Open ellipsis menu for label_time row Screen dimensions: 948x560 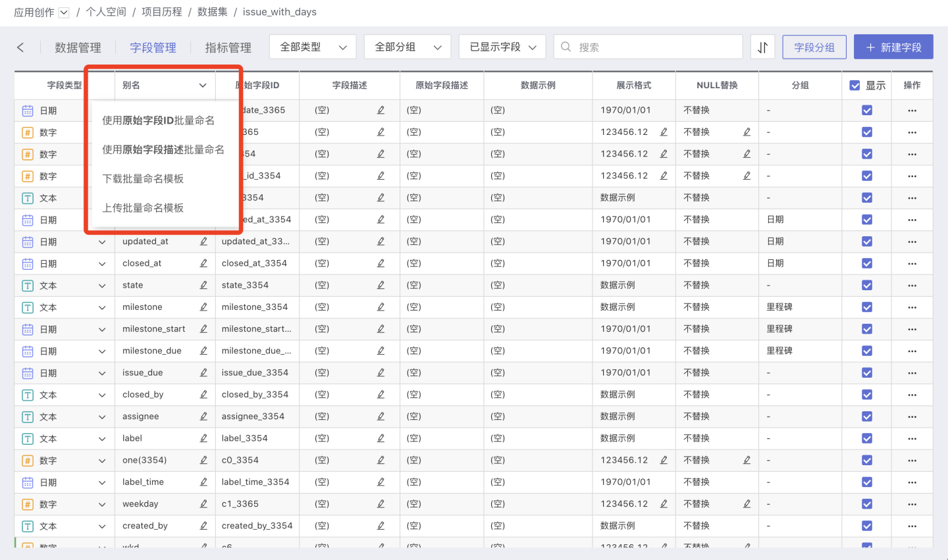coord(912,482)
